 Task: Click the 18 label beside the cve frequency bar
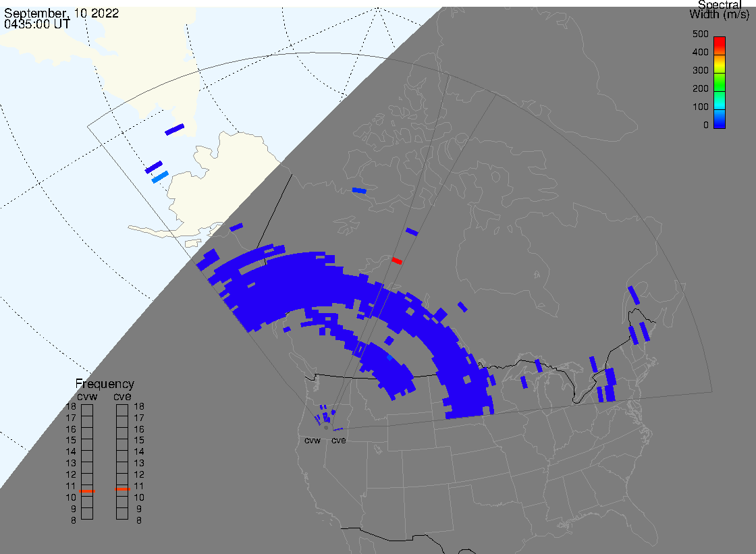pyautogui.click(x=139, y=406)
